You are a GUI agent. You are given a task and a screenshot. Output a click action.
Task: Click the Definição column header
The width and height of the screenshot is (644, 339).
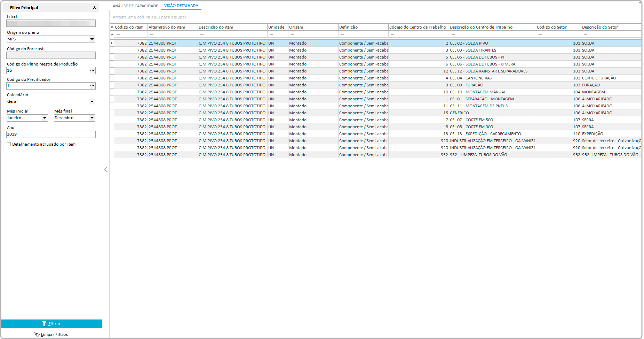(x=363, y=27)
